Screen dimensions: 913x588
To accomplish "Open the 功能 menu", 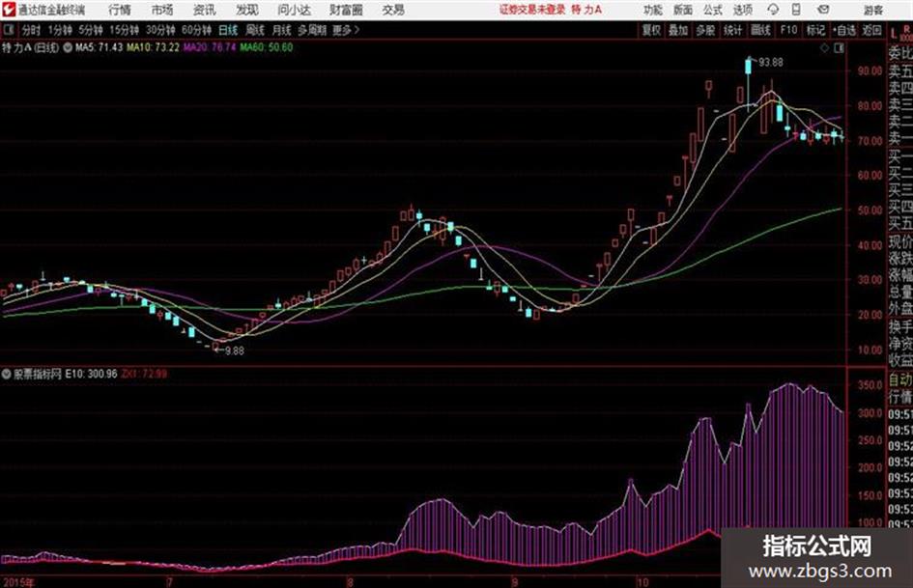I will click(x=653, y=10).
